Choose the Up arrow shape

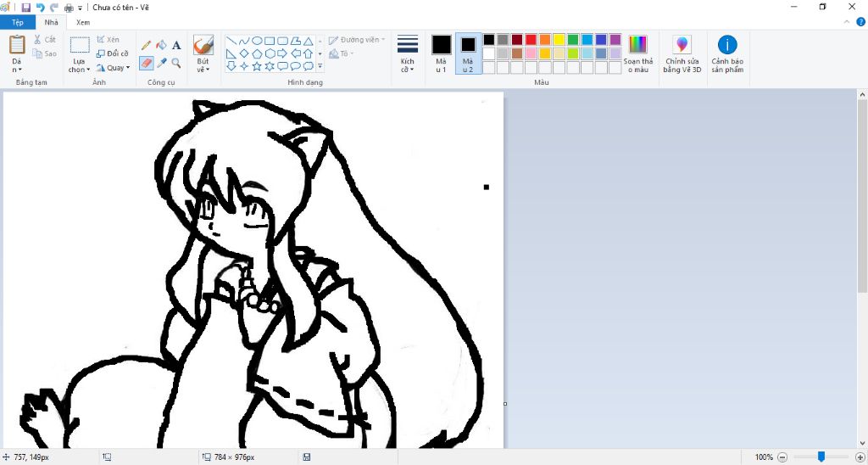[309, 53]
